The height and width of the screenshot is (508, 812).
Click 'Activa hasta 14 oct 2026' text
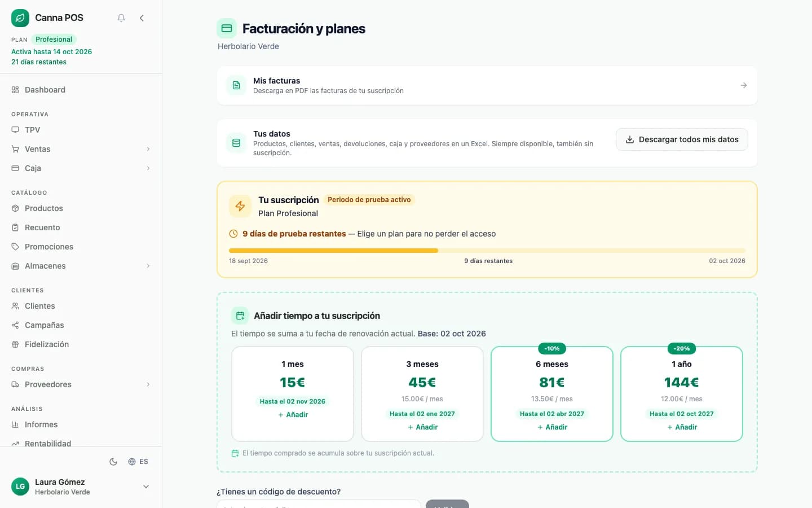click(52, 51)
